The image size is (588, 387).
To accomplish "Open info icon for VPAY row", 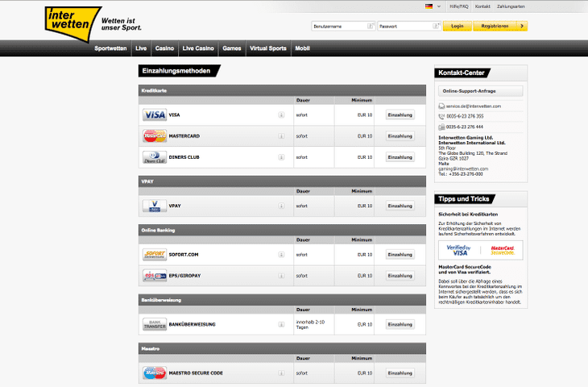I will point(281,206).
